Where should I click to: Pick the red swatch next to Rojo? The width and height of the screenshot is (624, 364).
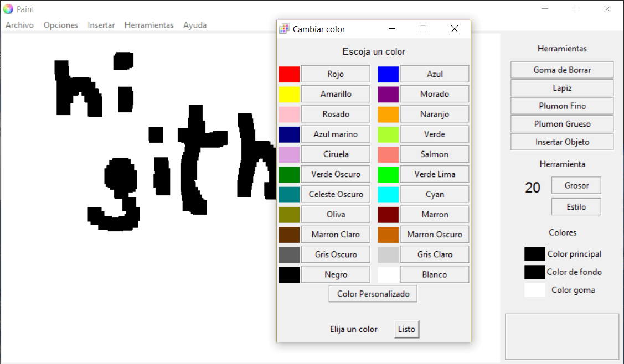pyautogui.click(x=289, y=74)
